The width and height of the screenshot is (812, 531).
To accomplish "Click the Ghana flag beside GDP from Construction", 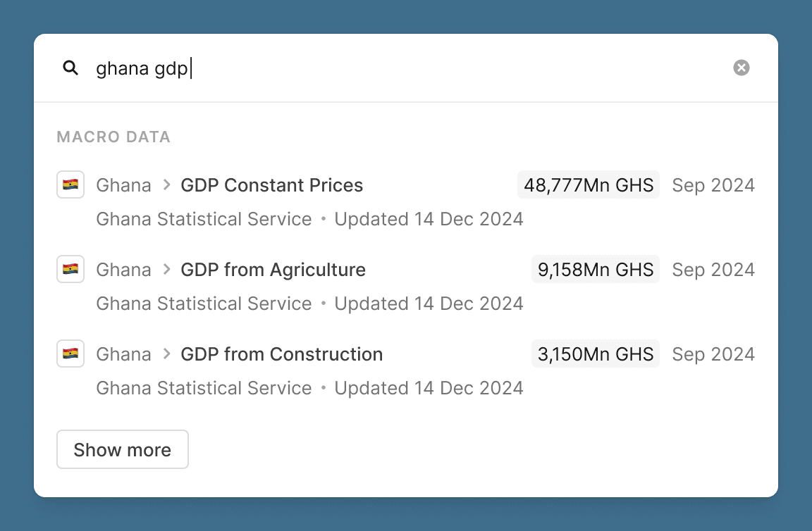I will tap(70, 354).
